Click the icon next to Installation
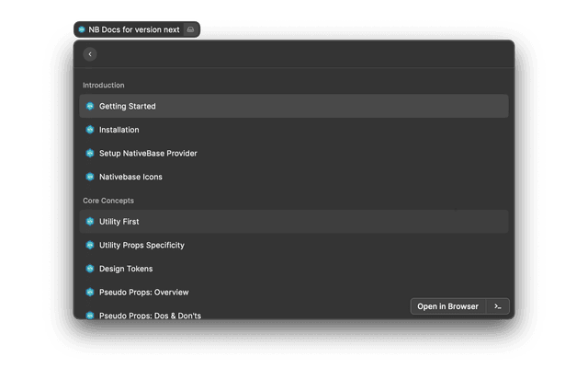The width and height of the screenshot is (588, 368). tap(90, 130)
